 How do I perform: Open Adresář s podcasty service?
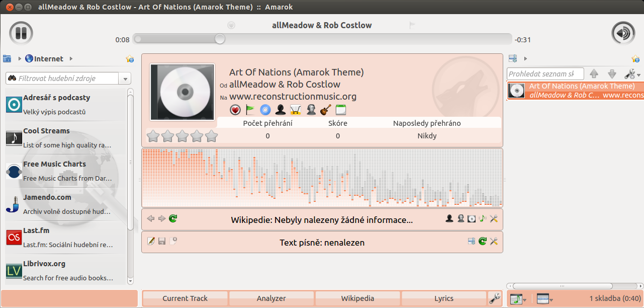pyautogui.click(x=65, y=104)
